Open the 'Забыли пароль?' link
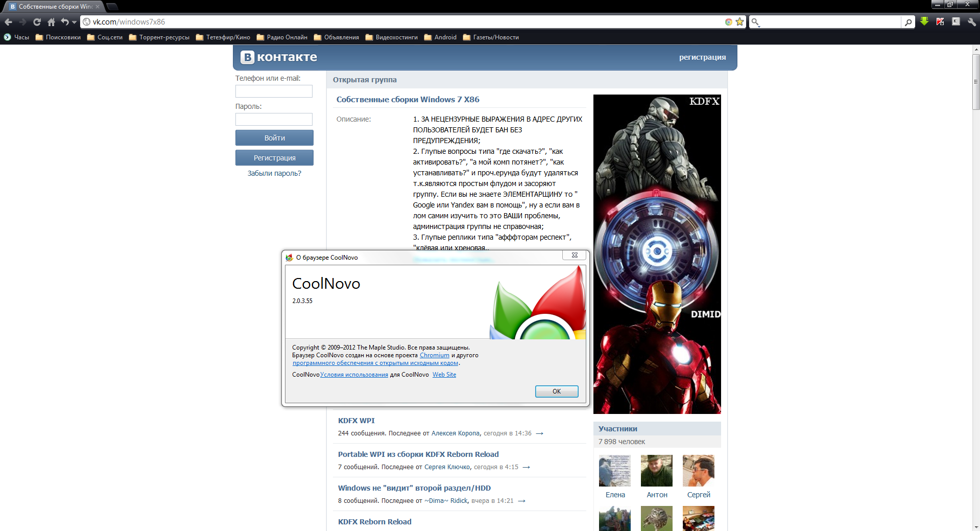Viewport: 980px width, 531px height. point(274,173)
